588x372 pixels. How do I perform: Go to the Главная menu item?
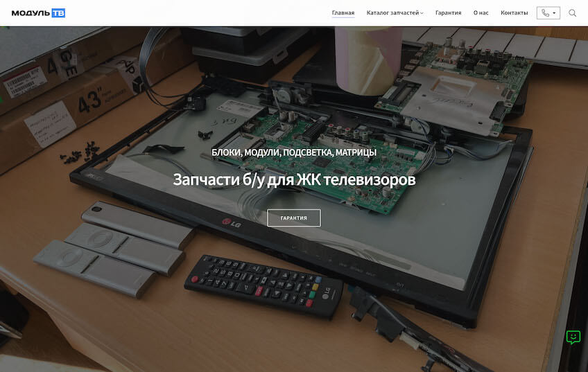coord(343,12)
